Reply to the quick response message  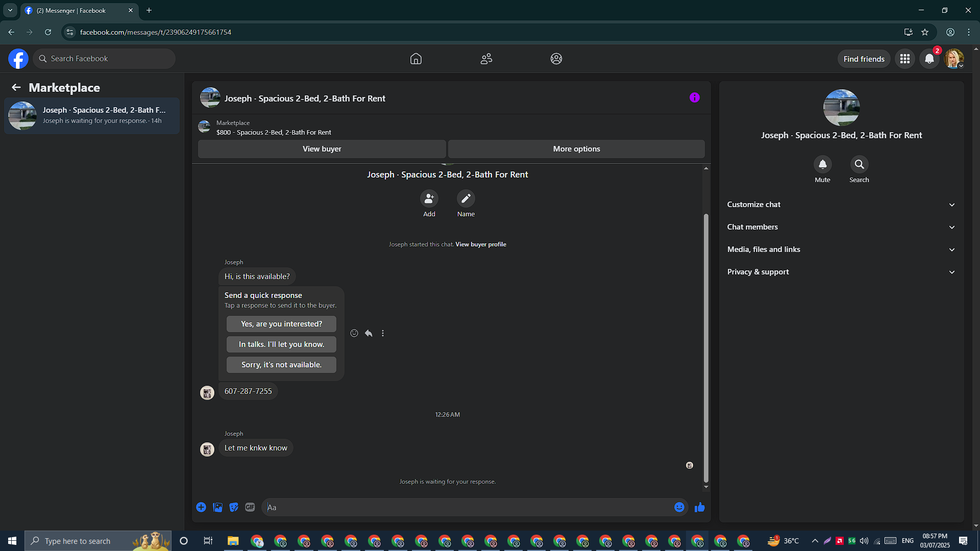[369, 333]
